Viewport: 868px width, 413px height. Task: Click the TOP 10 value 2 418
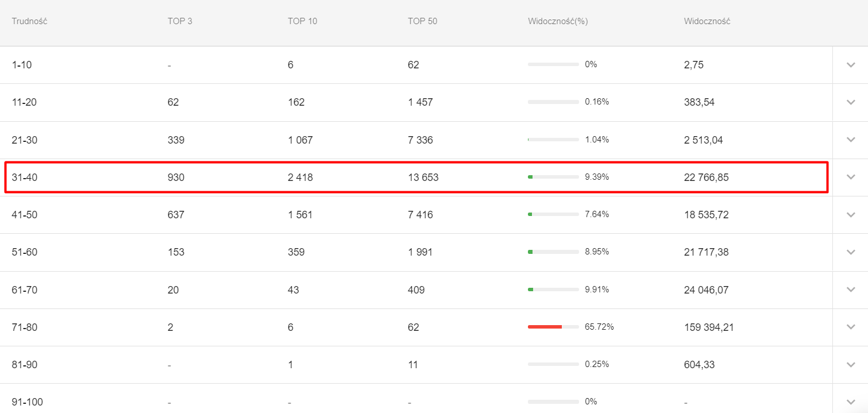300,177
